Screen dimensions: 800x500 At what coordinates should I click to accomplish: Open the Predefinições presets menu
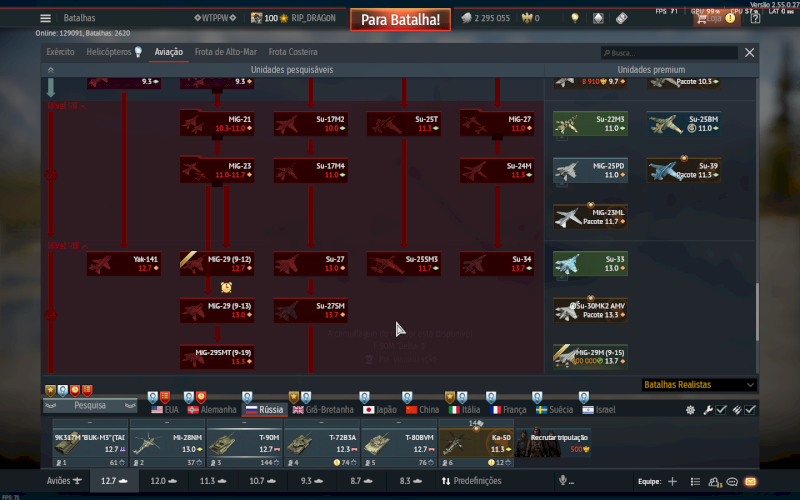click(x=471, y=481)
